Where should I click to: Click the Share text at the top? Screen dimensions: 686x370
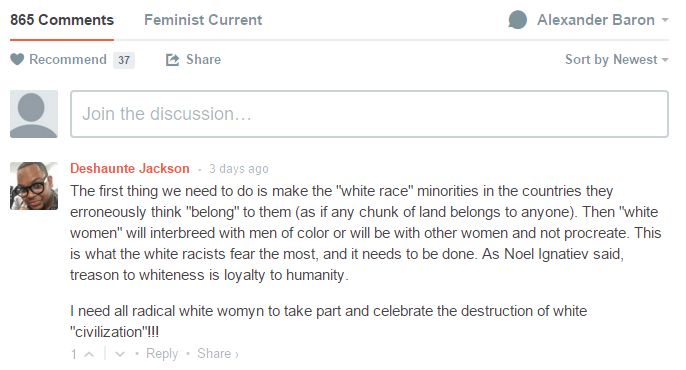[x=203, y=59]
